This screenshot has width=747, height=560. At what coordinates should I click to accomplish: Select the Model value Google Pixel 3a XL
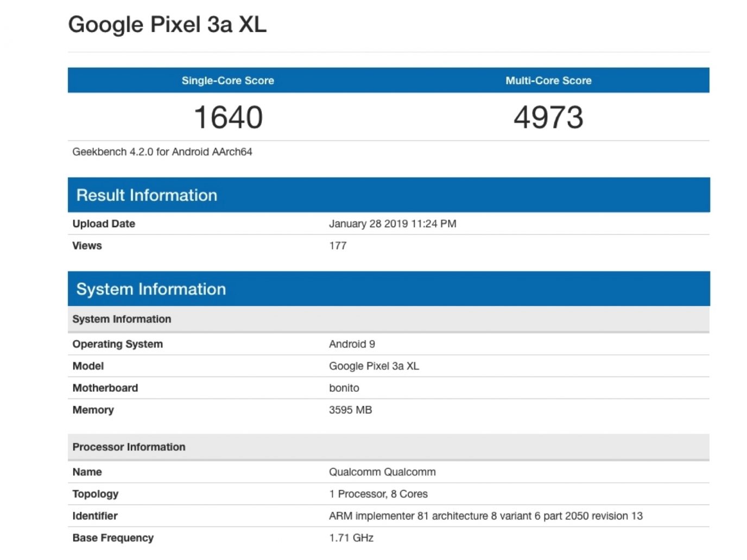pyautogui.click(x=373, y=366)
